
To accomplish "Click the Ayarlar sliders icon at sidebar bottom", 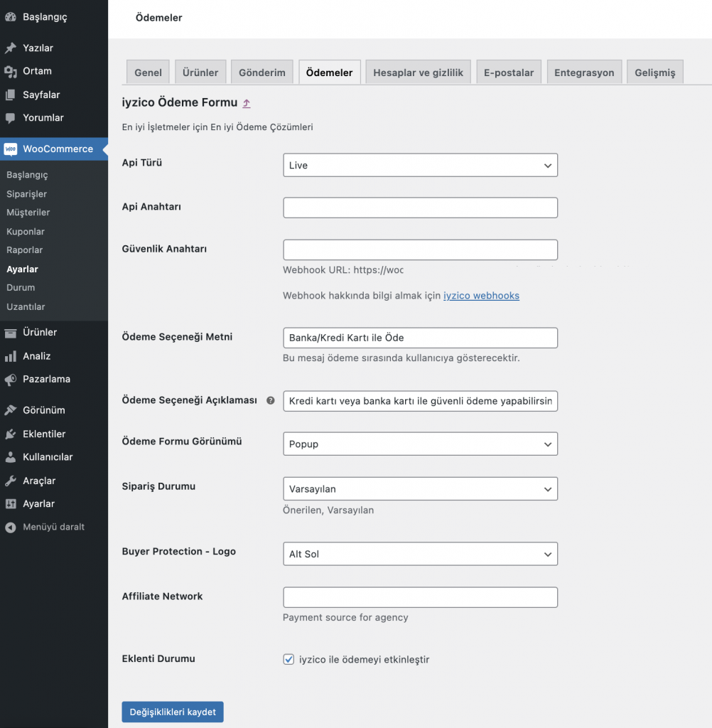I will click(11, 504).
